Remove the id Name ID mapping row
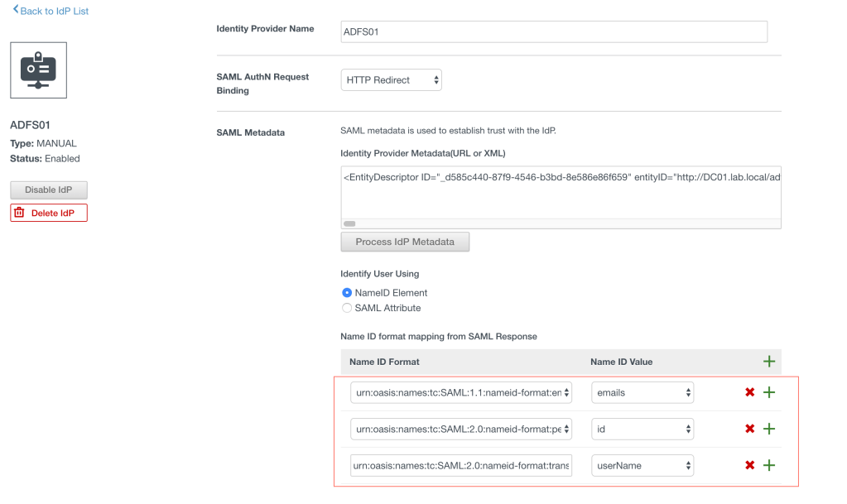The width and height of the screenshot is (847, 504). pos(749,429)
